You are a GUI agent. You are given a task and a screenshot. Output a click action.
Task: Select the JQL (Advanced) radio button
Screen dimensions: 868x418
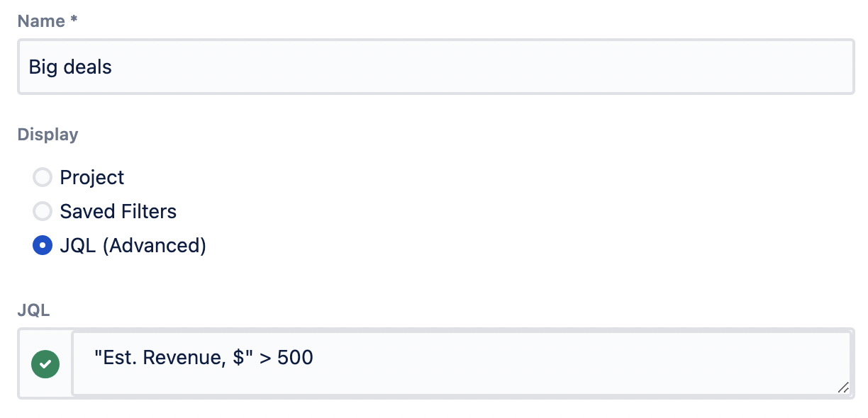pyautogui.click(x=43, y=246)
